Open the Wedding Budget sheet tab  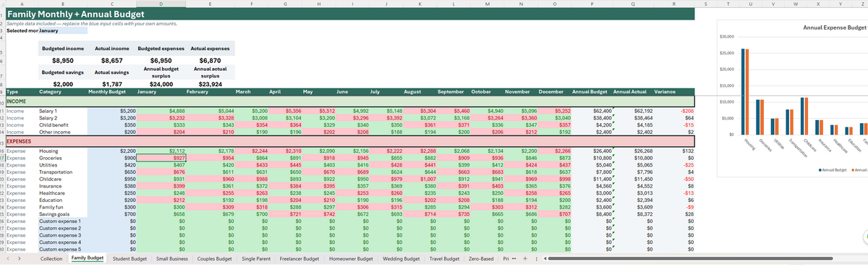(x=401, y=258)
